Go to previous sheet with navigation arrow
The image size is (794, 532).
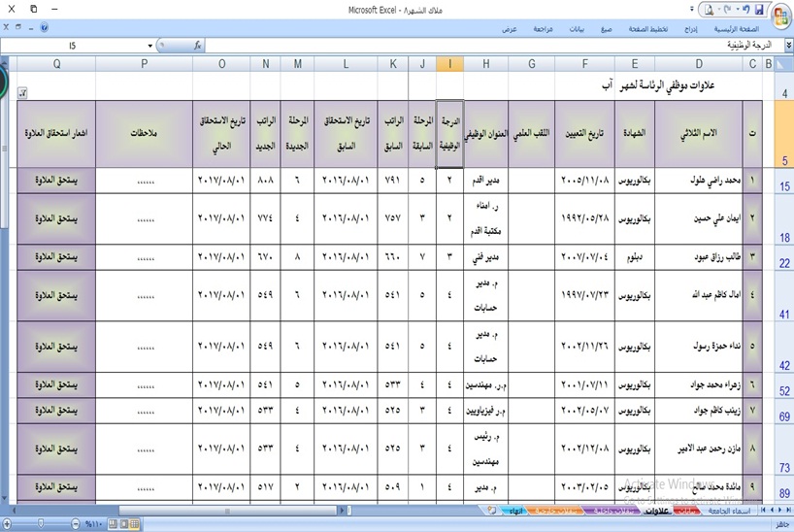[x=780, y=511]
